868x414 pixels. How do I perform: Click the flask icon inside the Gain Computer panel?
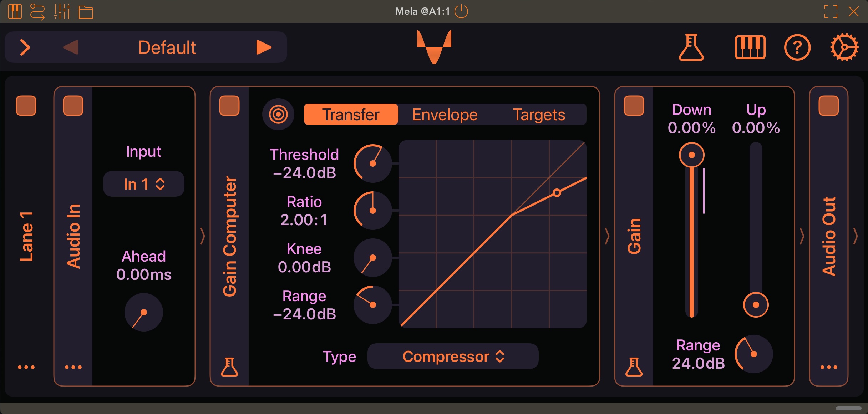point(229,367)
